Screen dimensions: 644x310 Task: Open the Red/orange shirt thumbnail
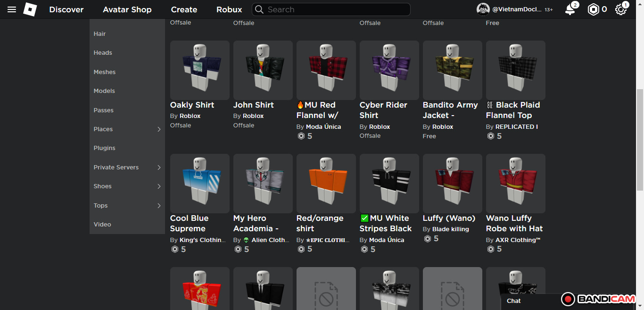326,183
